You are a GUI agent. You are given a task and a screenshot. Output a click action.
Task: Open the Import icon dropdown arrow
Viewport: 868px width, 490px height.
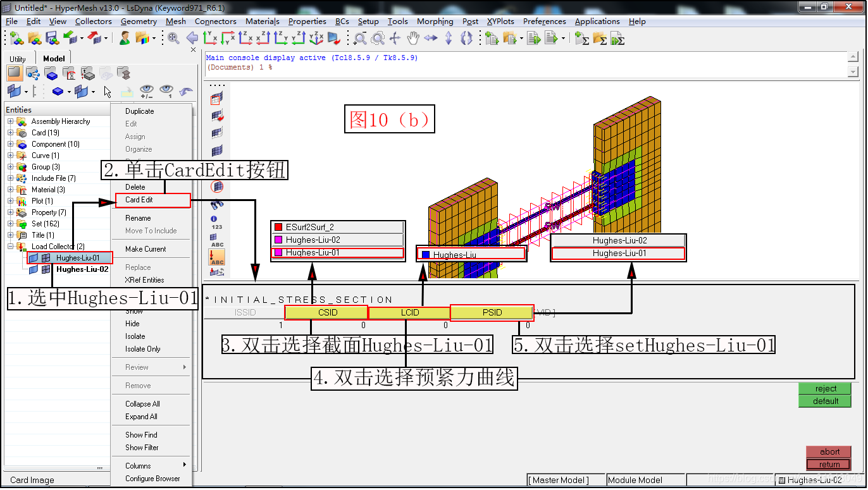82,39
